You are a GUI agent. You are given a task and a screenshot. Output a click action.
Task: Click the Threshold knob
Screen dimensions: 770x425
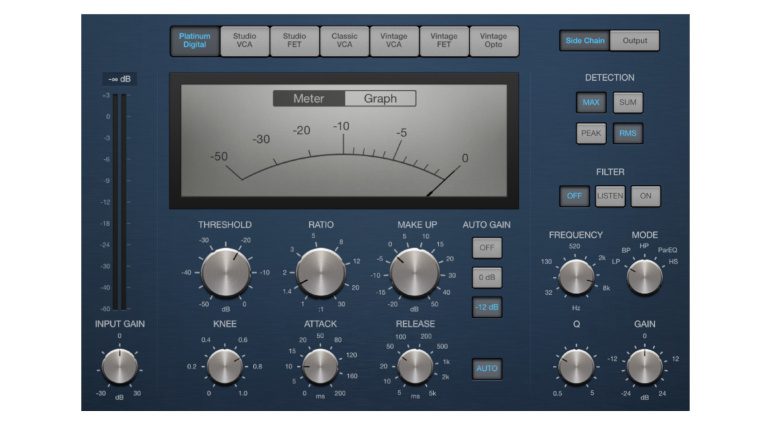pos(226,272)
